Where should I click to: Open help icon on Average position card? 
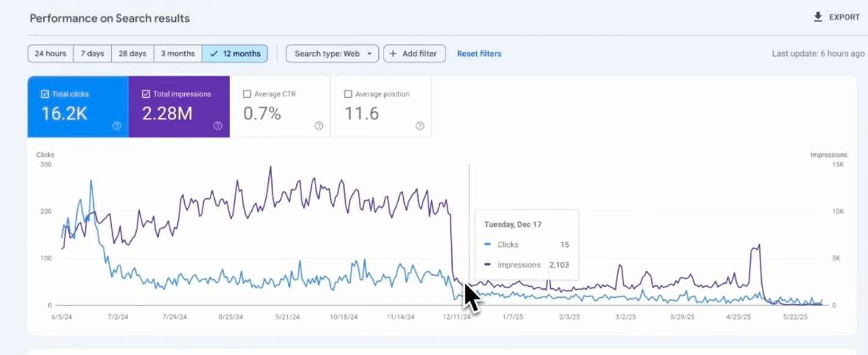click(420, 126)
